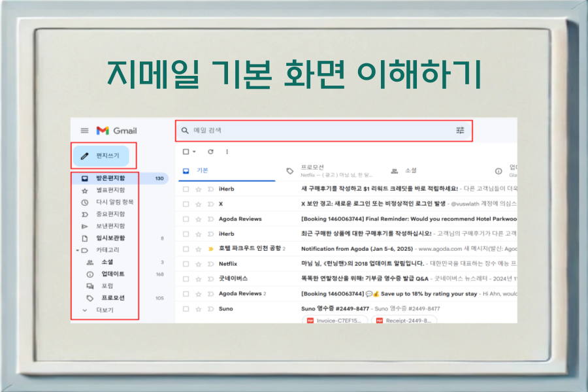Select checkbox of 호텔 파크우드 email

coord(186,249)
